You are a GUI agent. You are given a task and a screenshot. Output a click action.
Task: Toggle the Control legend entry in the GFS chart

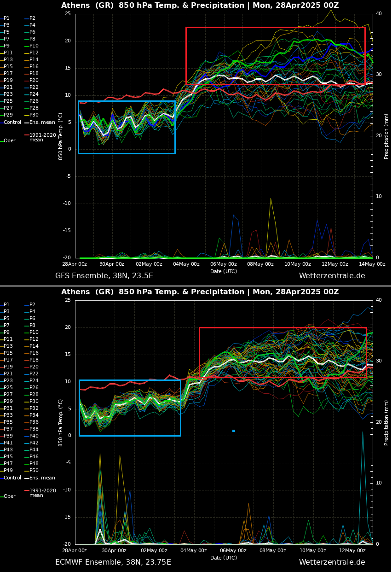point(12,123)
